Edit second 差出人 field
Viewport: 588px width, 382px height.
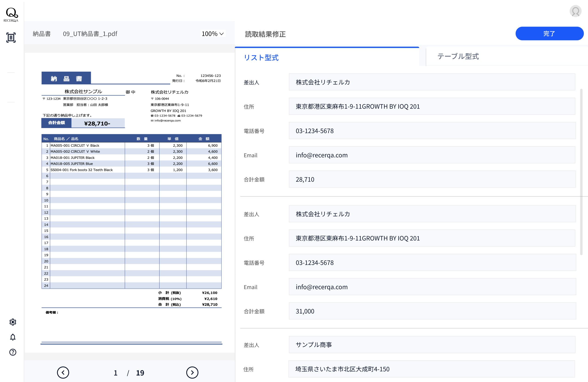(x=432, y=214)
